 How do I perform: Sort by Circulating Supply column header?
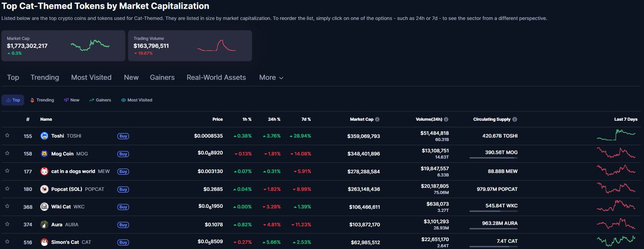pyautogui.click(x=492, y=119)
